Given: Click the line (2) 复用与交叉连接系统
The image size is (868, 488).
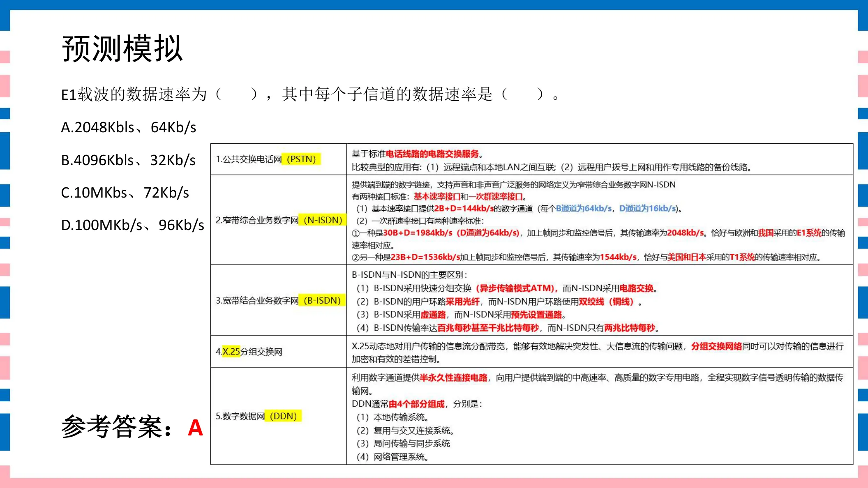Looking at the screenshot, I should click(405, 431).
